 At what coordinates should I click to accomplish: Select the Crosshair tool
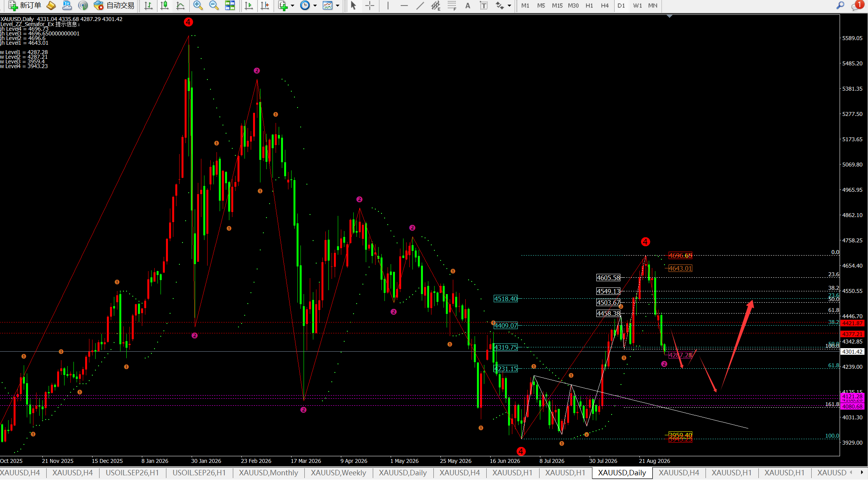pyautogui.click(x=370, y=5)
